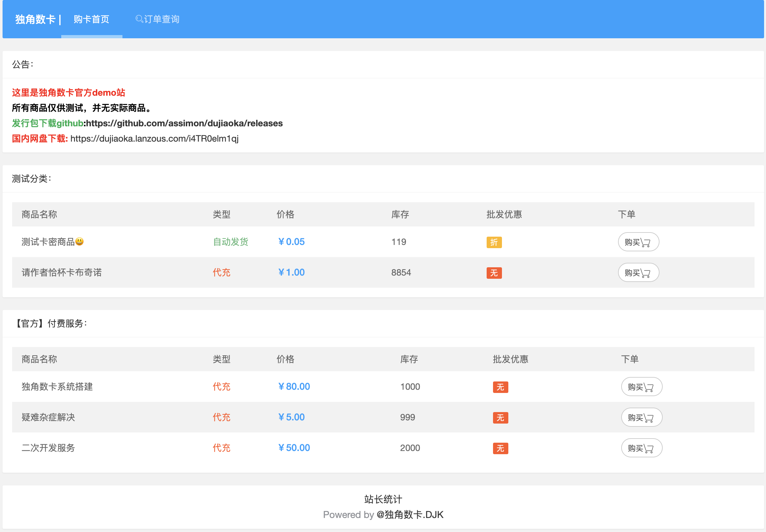Click product name 测试卡密商品

pyautogui.click(x=48, y=242)
